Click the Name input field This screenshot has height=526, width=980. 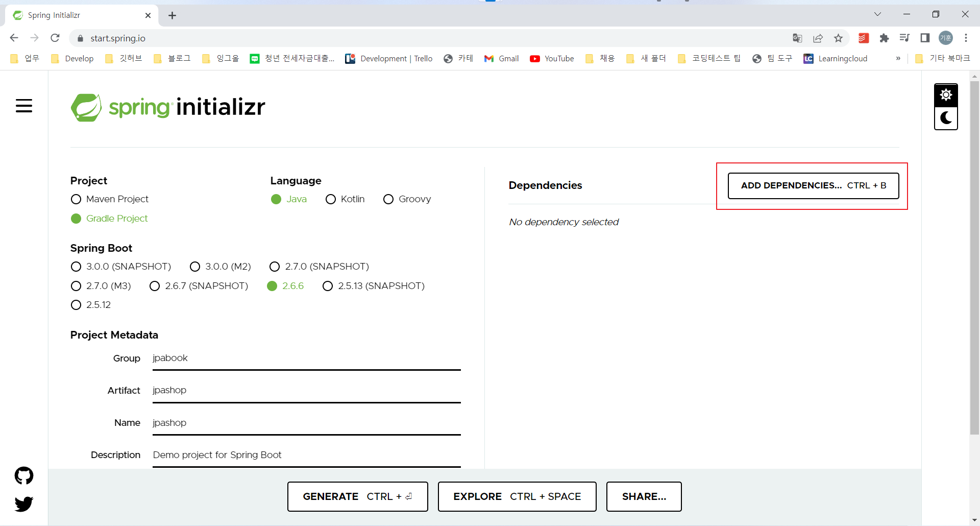[306, 423]
